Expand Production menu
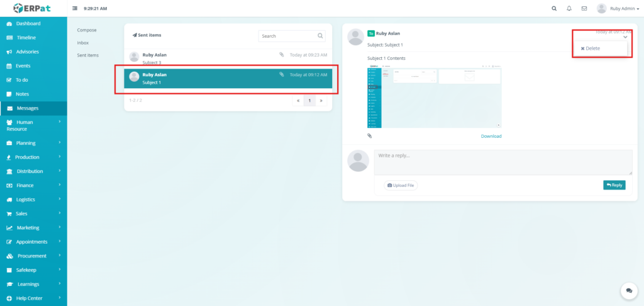Screen dimensions: 644x306 coord(33,157)
